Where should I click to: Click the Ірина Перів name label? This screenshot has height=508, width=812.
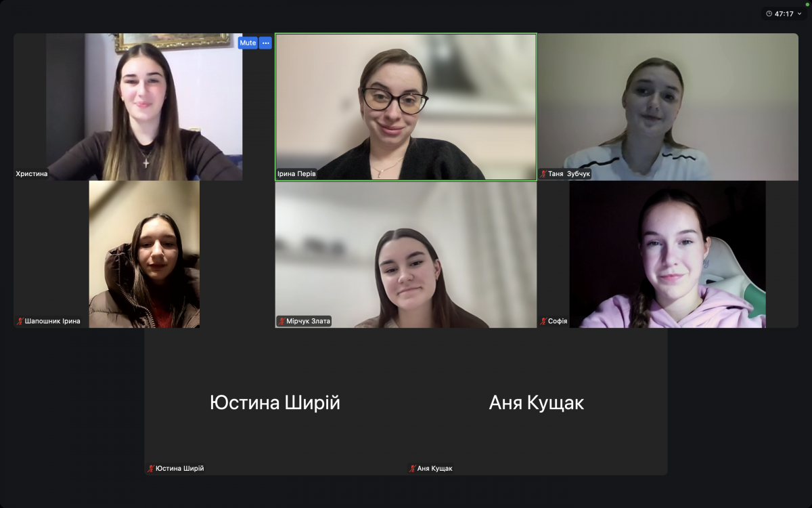pos(296,174)
